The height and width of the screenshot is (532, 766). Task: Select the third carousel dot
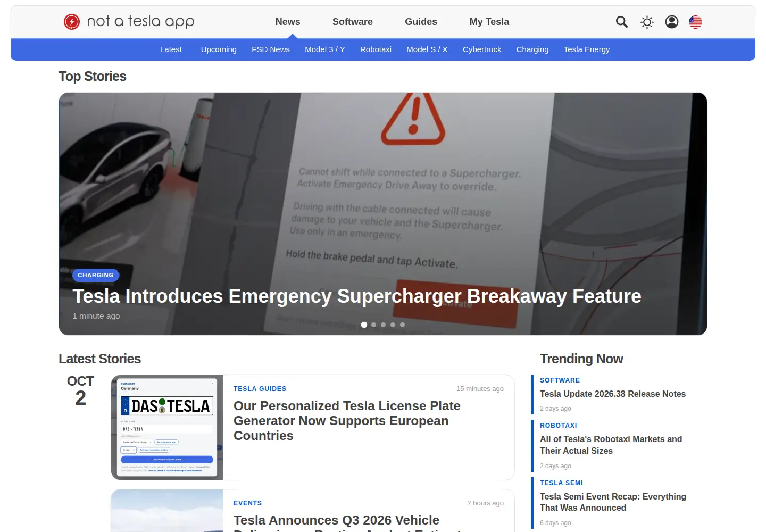click(x=383, y=325)
